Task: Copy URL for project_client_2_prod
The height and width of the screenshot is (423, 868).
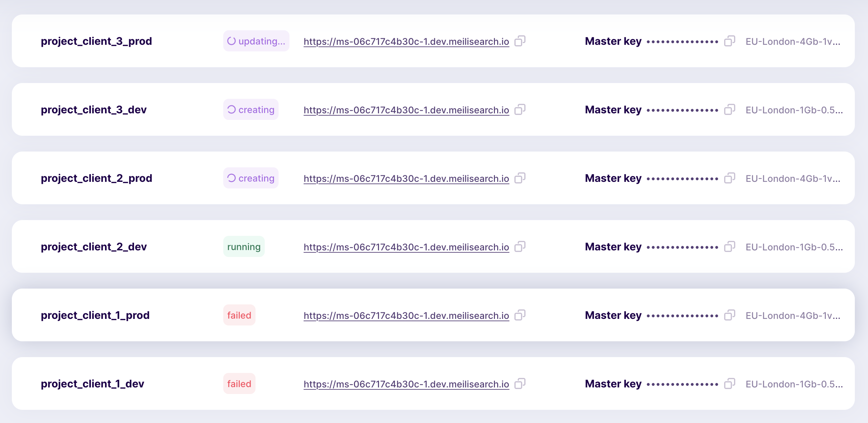Action: tap(520, 178)
